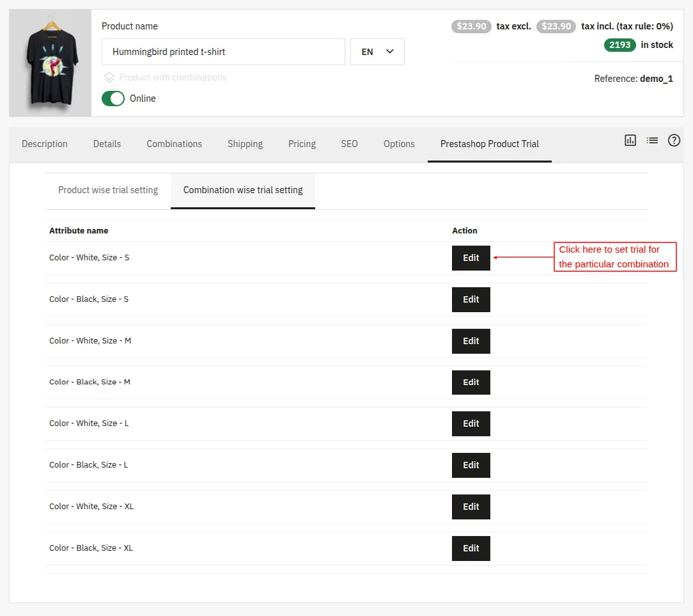Edit trial for Color White, Size S
Image resolution: width=693 pixels, height=616 pixels.
pyautogui.click(x=471, y=258)
